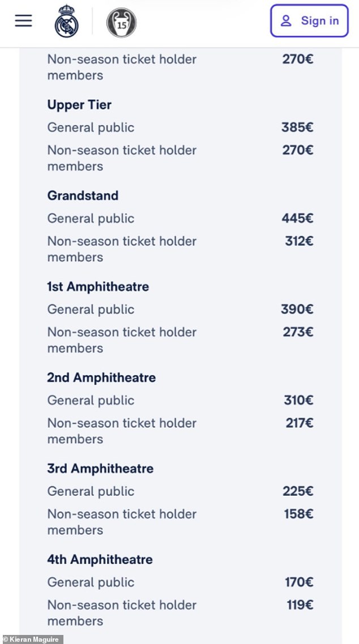Click the user profile icon in Sign in
Screen dimensions: 359x644
[x=286, y=21]
